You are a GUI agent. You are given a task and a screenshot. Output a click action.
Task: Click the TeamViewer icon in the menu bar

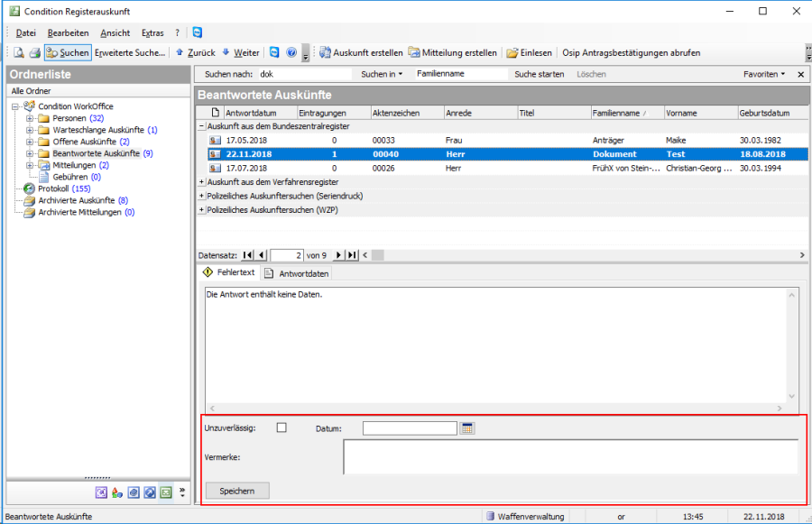click(x=197, y=32)
